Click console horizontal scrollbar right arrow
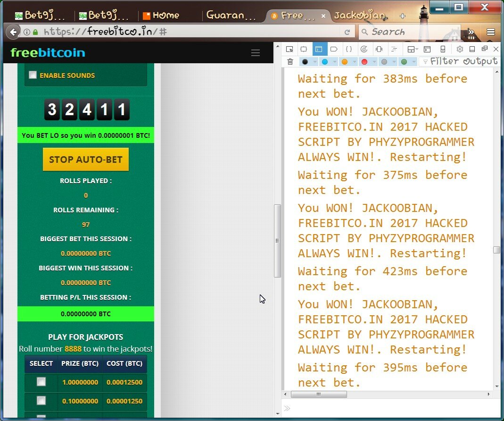Image resolution: width=504 pixels, height=421 pixels. click(x=489, y=394)
